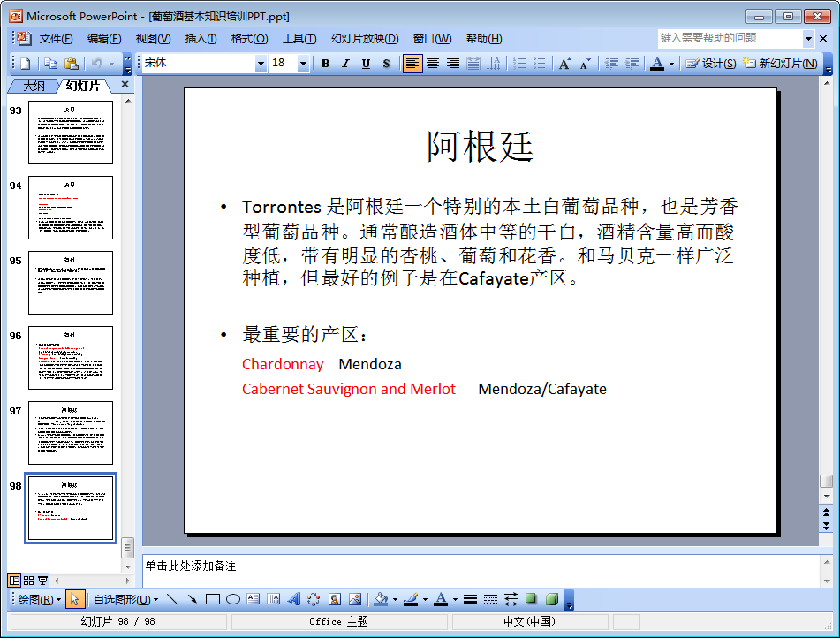Open Undo history dropdown arrow
This screenshot has height=638, width=840.
[112, 64]
